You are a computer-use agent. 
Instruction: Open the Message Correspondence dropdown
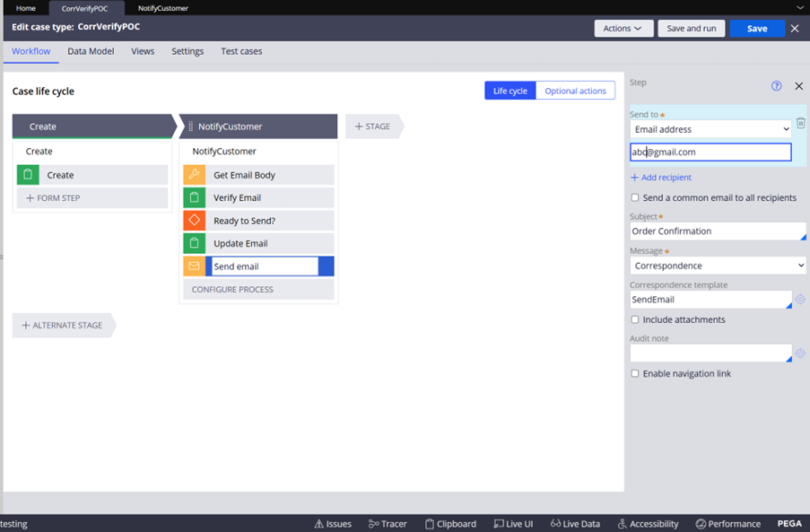point(717,266)
